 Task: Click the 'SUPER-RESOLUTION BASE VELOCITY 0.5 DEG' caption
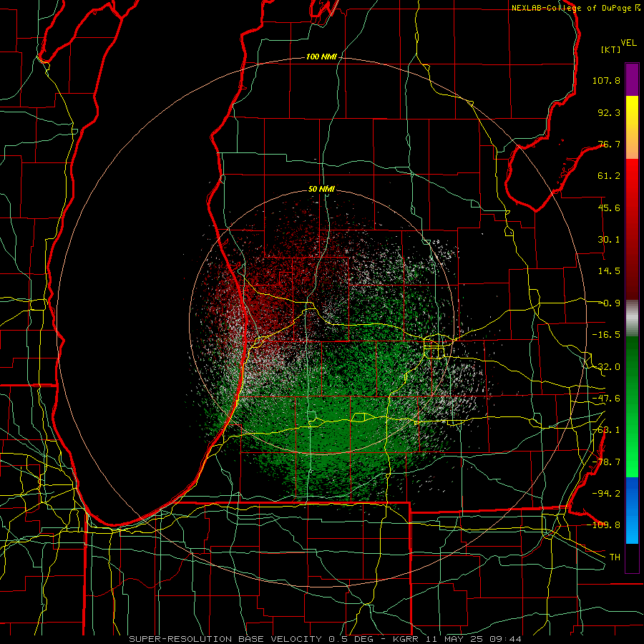[x=251, y=639]
